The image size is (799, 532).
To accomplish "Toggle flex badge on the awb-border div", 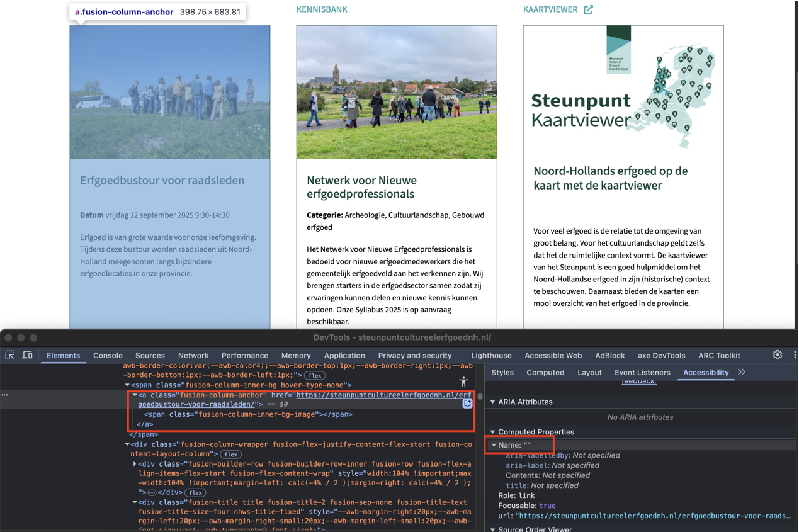I will (315, 375).
